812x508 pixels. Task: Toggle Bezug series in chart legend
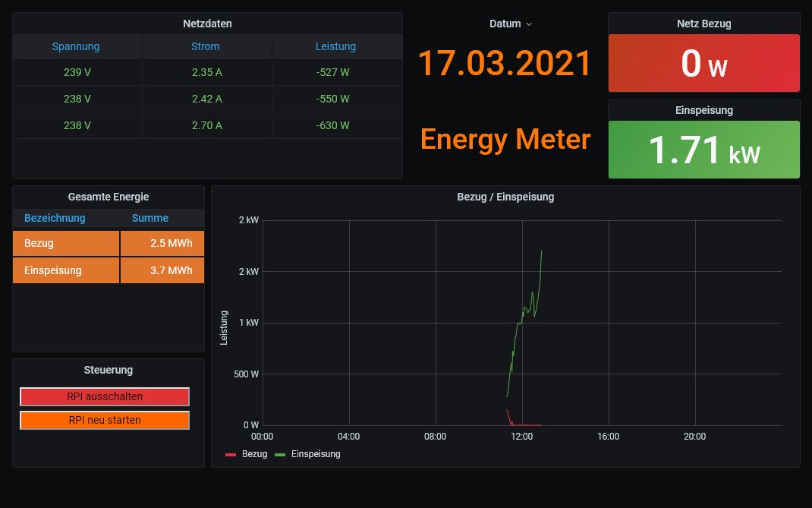tap(254, 454)
